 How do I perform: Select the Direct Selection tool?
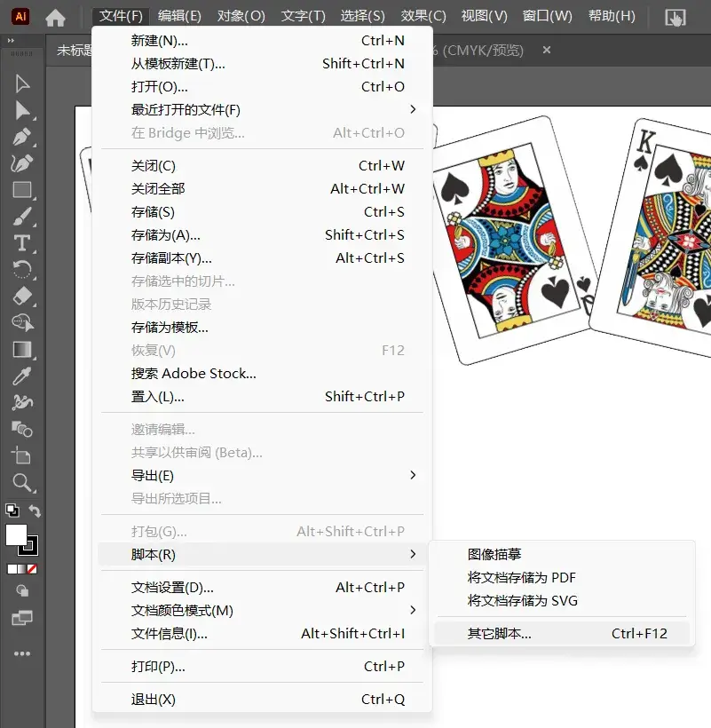click(22, 110)
